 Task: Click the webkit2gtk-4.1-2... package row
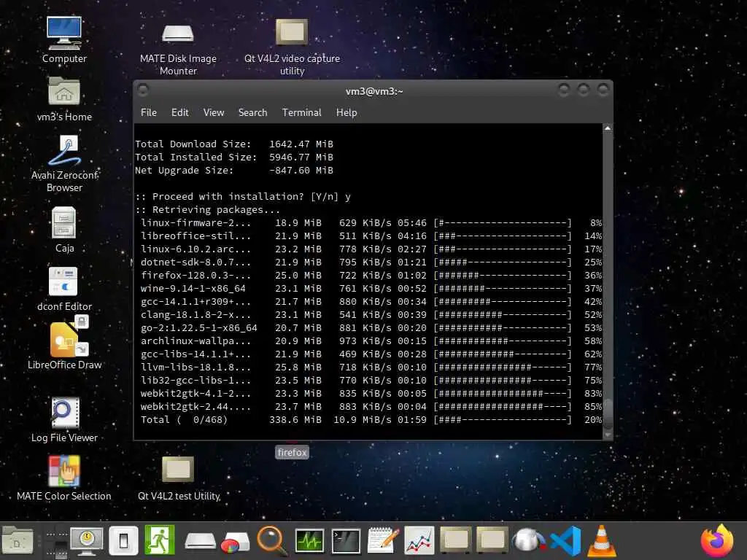pos(371,393)
